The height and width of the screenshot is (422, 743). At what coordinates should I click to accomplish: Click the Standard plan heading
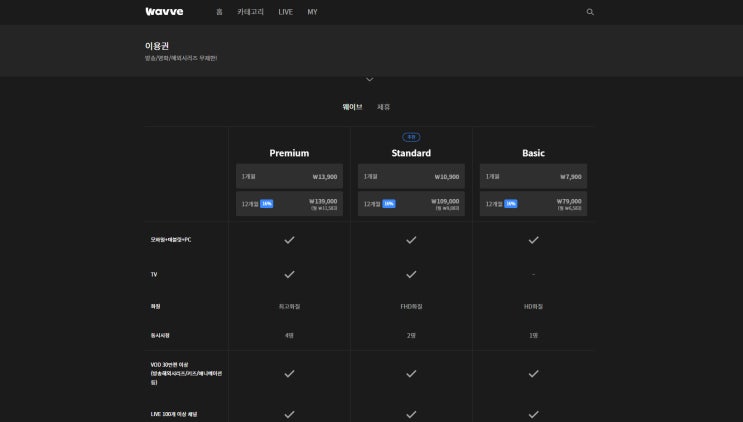click(x=411, y=153)
